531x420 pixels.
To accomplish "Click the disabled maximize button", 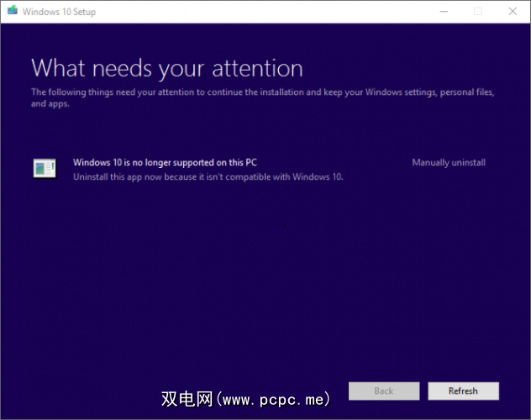I will tap(478, 12).
